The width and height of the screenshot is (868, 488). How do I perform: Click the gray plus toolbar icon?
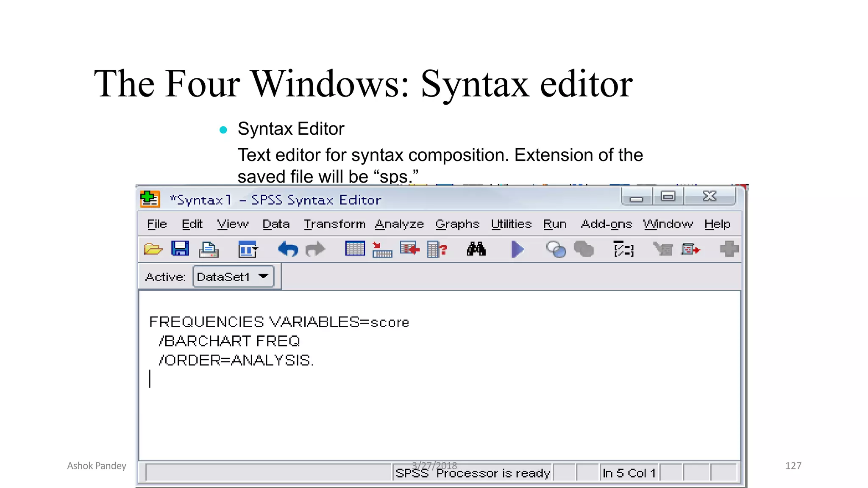[x=729, y=249]
